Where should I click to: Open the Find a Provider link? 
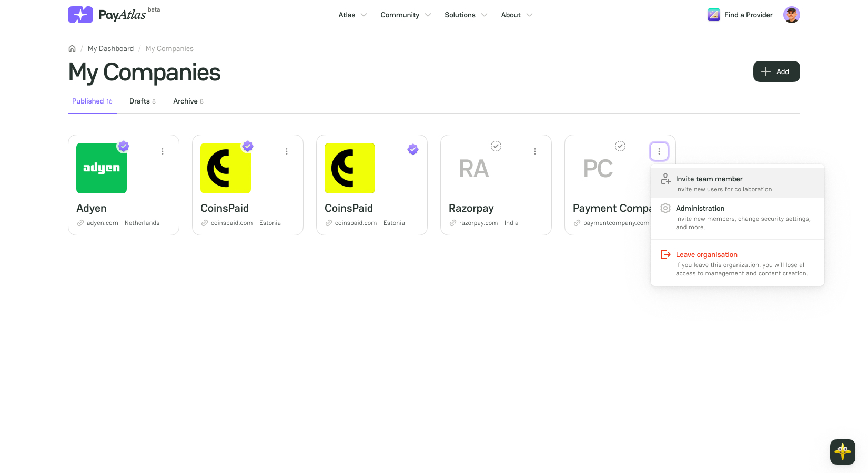click(x=740, y=15)
